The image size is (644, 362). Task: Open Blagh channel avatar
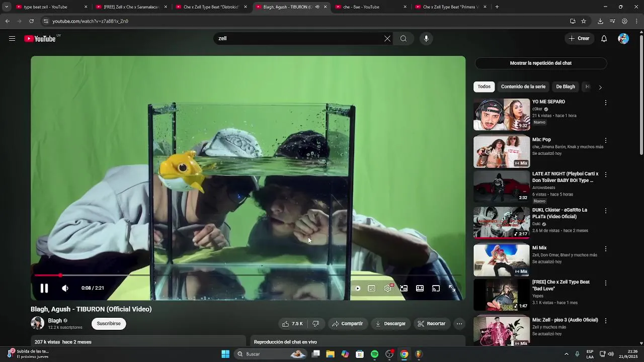coord(37,323)
